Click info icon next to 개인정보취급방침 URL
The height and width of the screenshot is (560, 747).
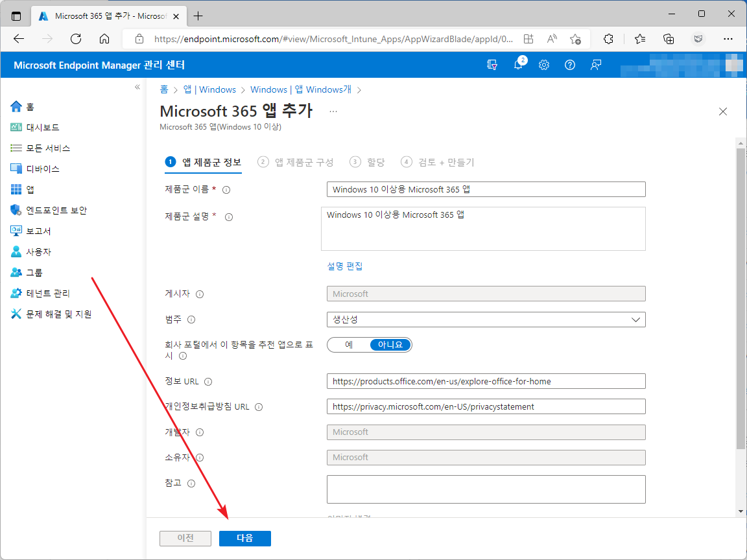259,407
